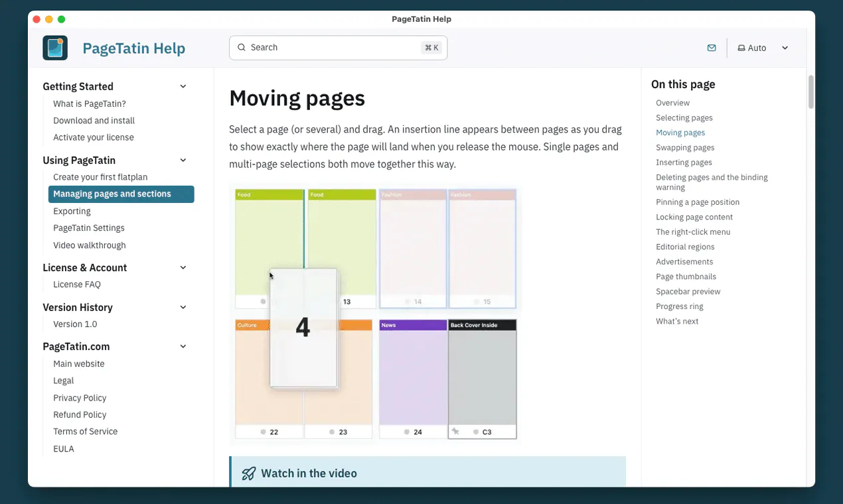The image size is (843, 504).
Task: Jump to Swapping pages section
Action: [685, 147]
